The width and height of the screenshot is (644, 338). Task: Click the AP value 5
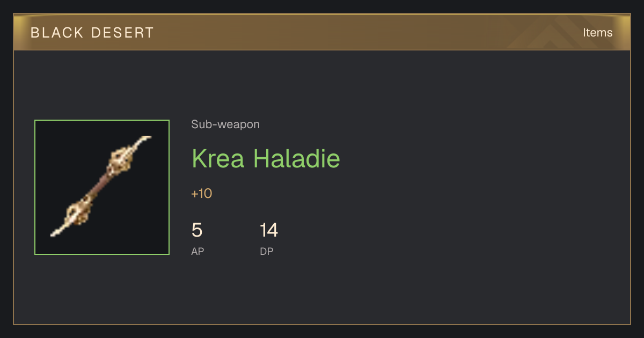tap(197, 231)
